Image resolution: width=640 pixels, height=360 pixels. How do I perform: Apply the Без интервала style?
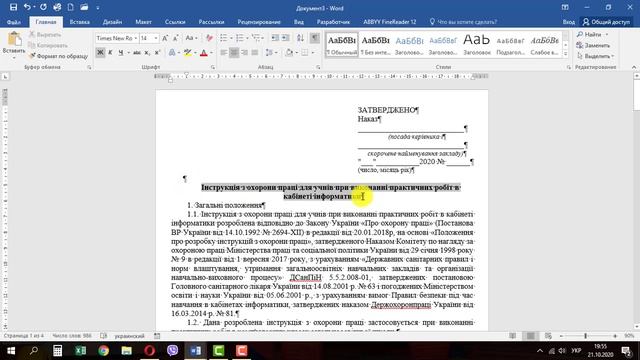coord(376,45)
